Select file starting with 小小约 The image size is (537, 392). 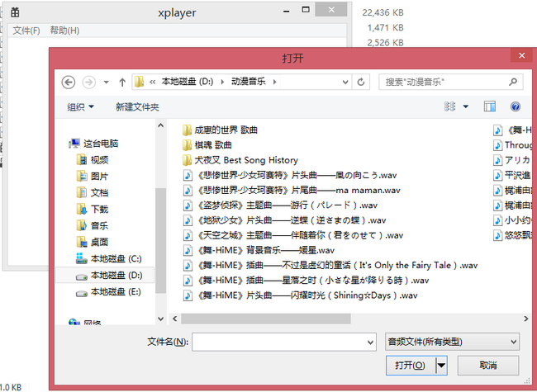pos(513,220)
